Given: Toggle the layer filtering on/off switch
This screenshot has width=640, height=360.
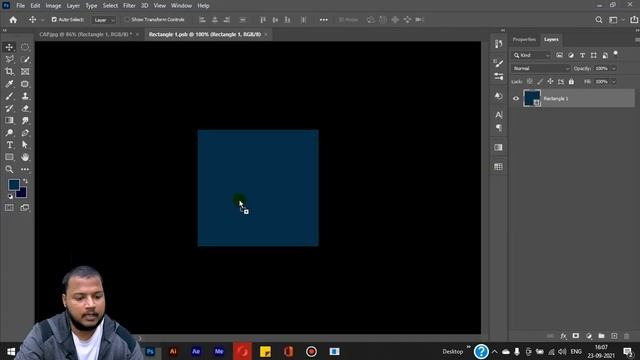Looking at the screenshot, I should pyautogui.click(x=616, y=54).
